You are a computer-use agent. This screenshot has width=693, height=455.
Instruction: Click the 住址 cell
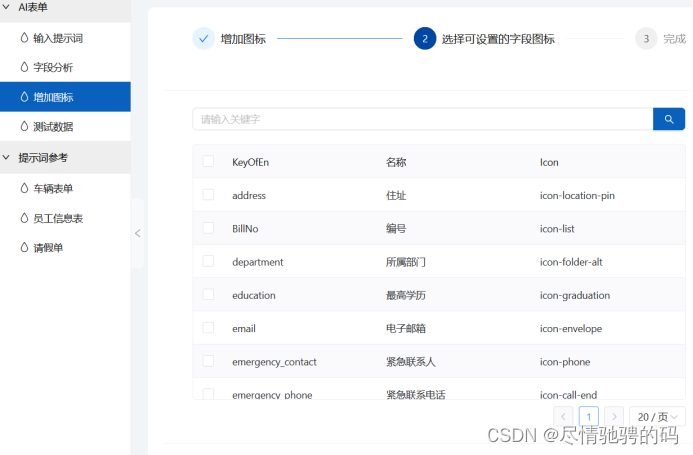click(396, 195)
